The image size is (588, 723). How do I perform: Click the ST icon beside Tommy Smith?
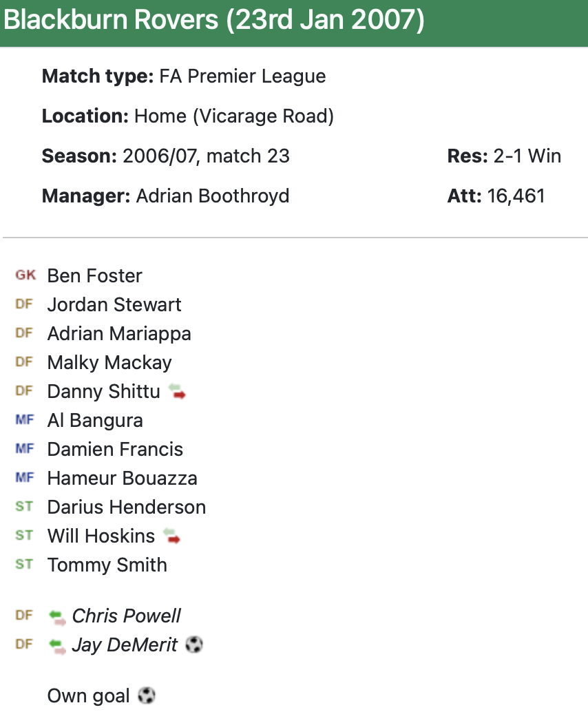24,565
